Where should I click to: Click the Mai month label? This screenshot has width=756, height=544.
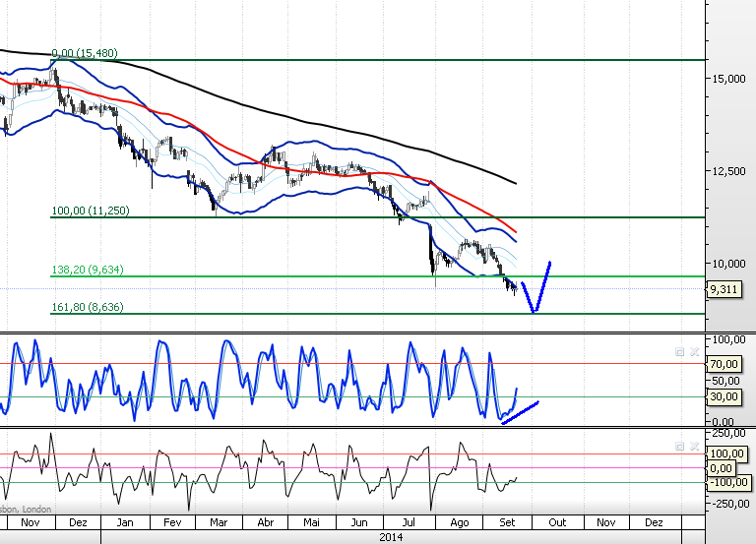click(x=311, y=522)
